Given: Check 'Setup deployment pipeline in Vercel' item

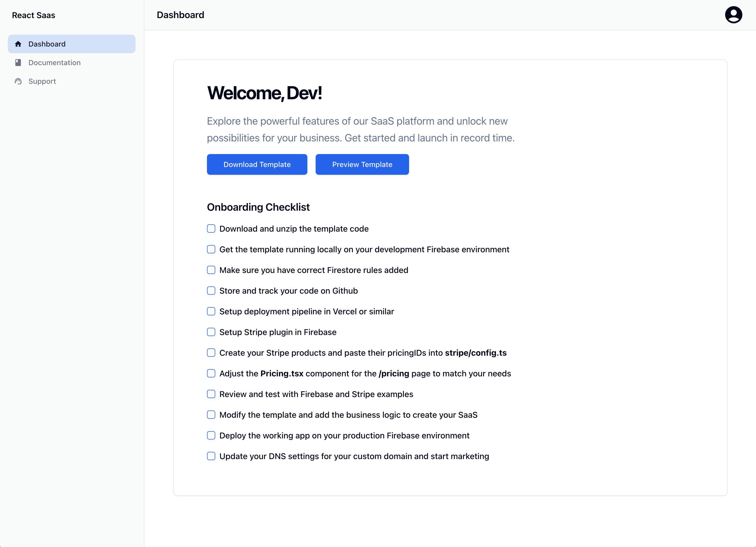Looking at the screenshot, I should [x=211, y=311].
